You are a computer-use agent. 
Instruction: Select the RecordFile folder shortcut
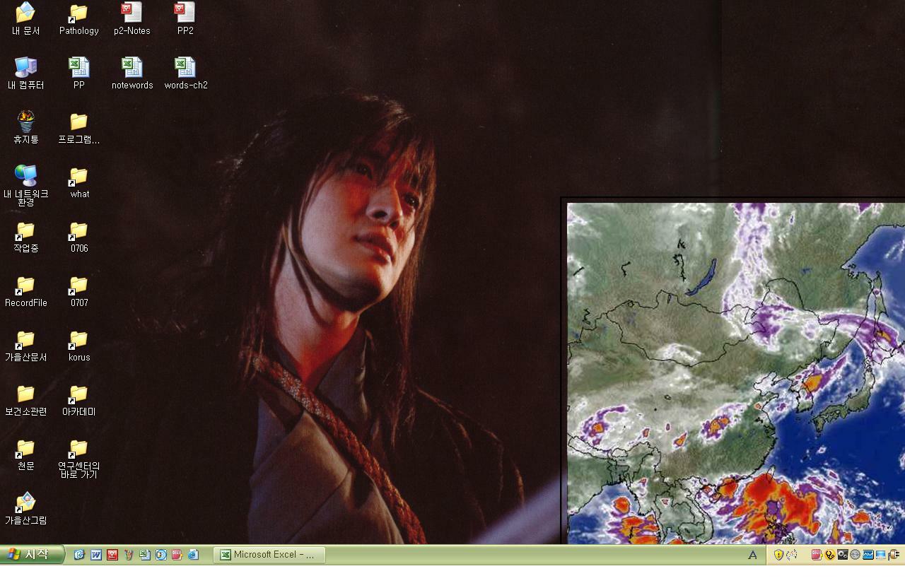point(25,291)
